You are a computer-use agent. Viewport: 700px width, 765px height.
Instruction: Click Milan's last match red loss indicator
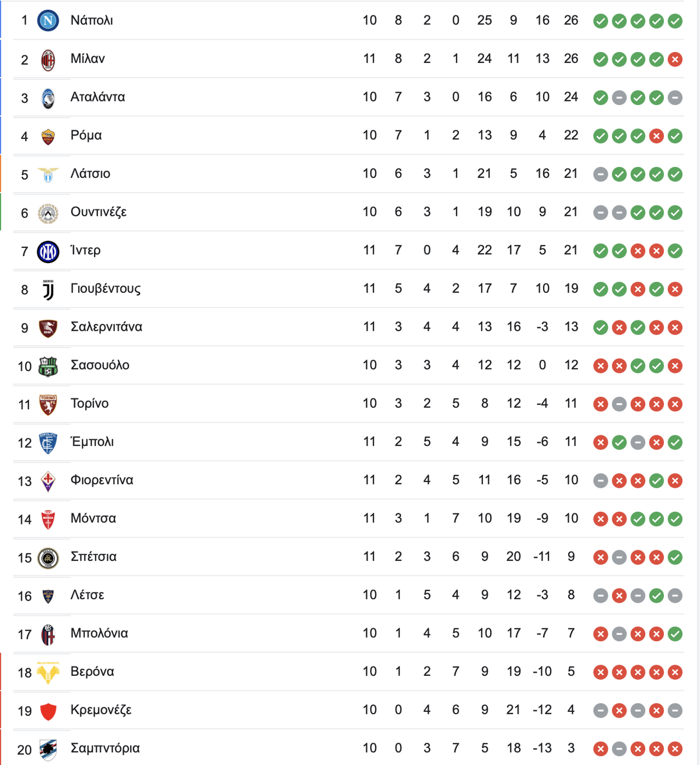tap(675, 60)
